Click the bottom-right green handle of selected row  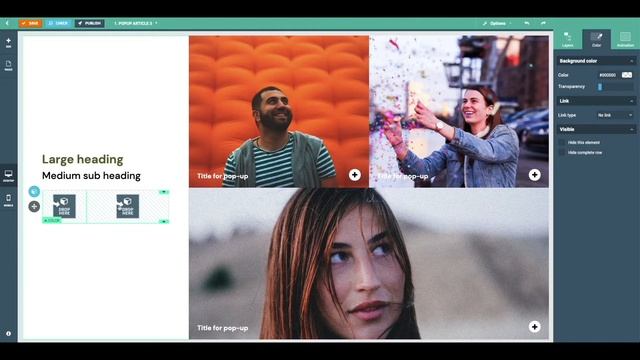pos(164,222)
